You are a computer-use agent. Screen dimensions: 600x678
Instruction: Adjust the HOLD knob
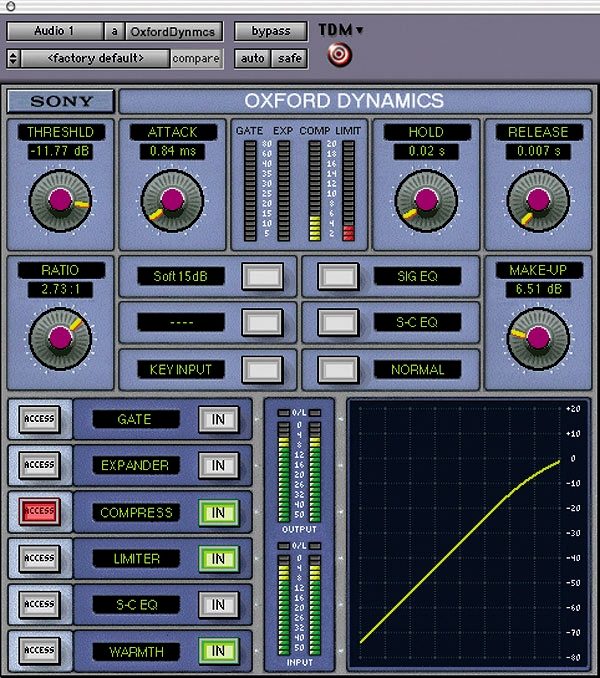[x=426, y=201]
